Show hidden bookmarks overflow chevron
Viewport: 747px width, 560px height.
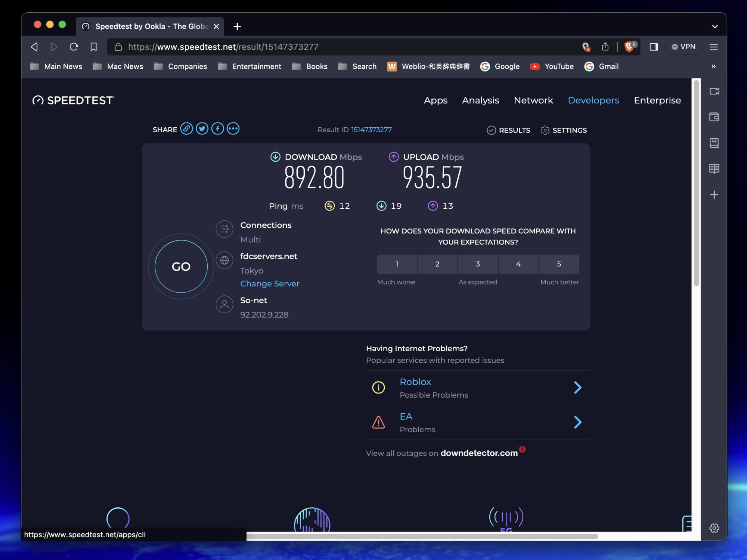click(x=713, y=66)
